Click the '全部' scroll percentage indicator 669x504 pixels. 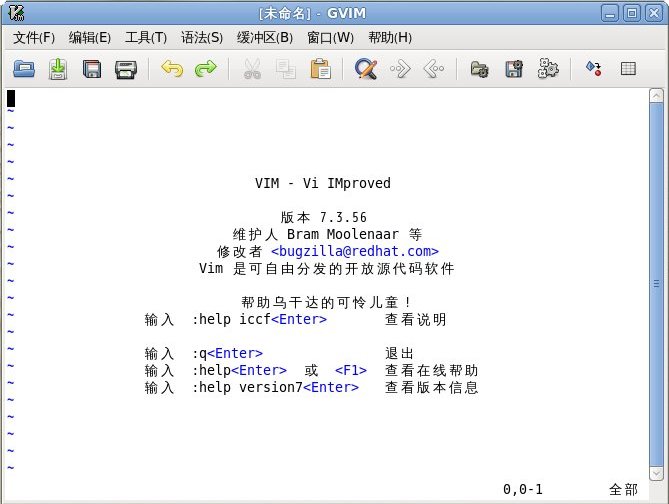pyautogui.click(x=623, y=489)
